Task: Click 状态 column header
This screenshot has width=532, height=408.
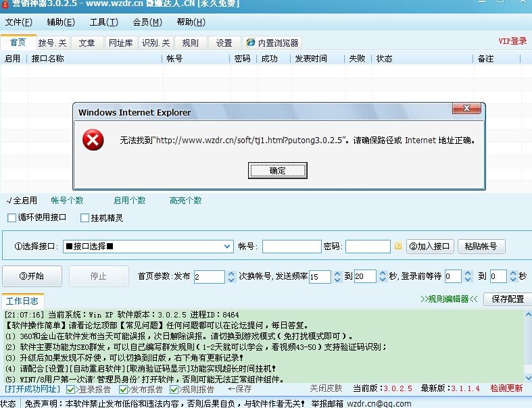Action: tap(422, 59)
